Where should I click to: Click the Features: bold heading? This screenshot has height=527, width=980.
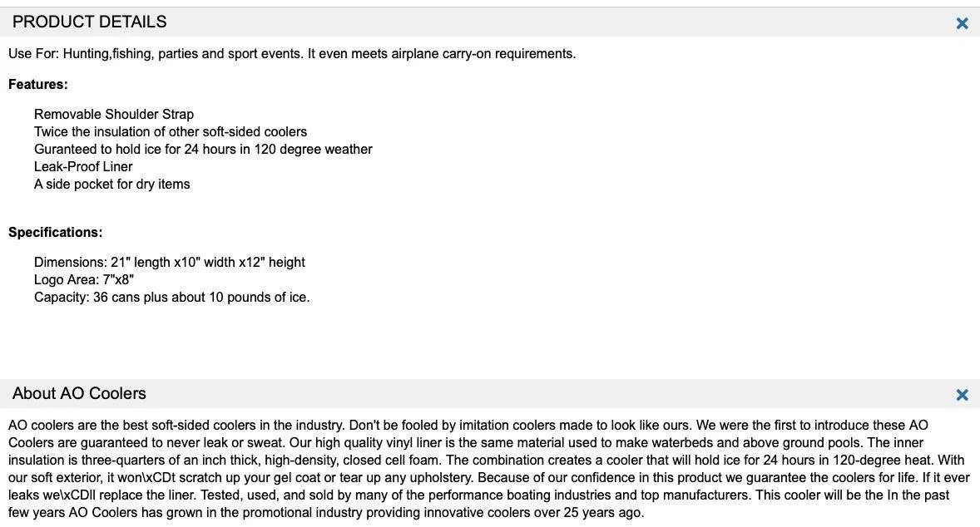tap(38, 84)
